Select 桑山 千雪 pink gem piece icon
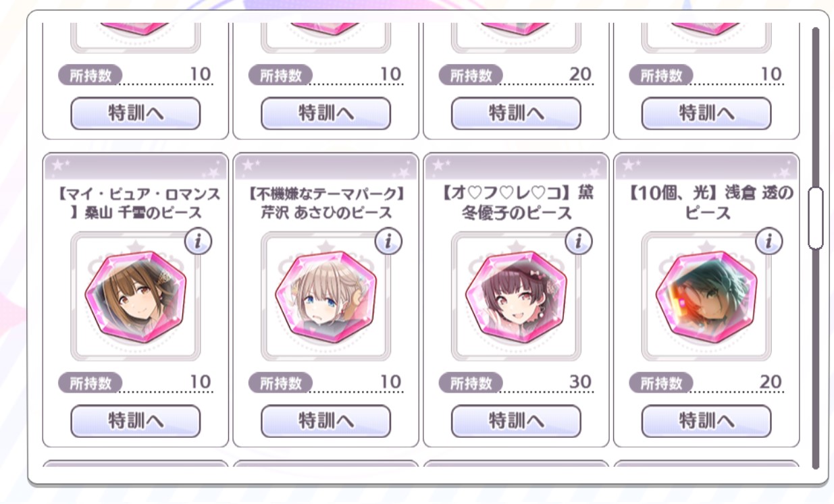Screen dimensions: 834x504 tap(135, 297)
